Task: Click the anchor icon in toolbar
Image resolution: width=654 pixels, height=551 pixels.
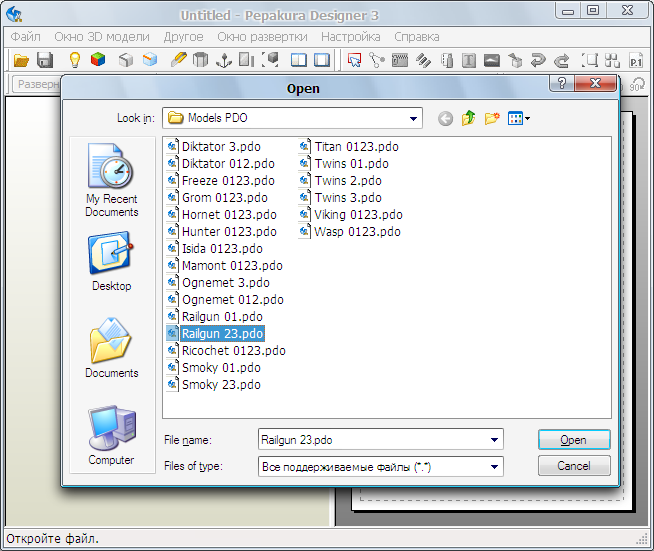Action: coord(224,60)
